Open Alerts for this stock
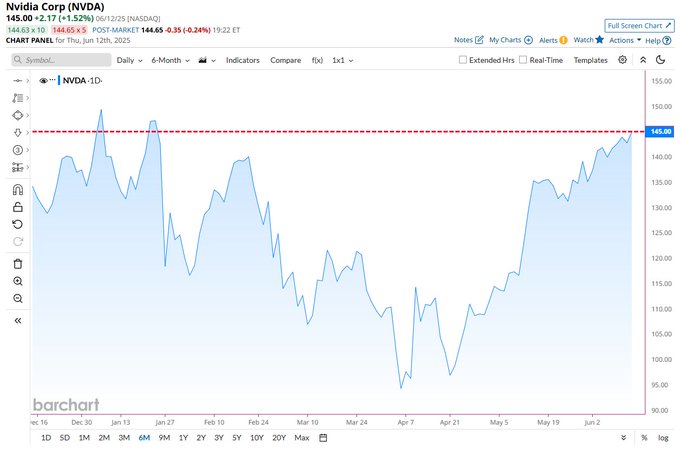 pos(553,40)
